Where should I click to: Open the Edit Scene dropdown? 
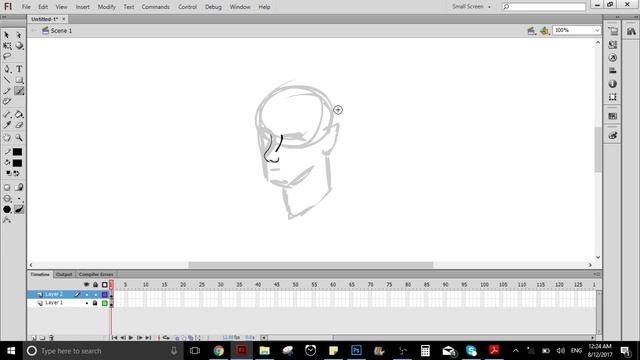(531, 31)
